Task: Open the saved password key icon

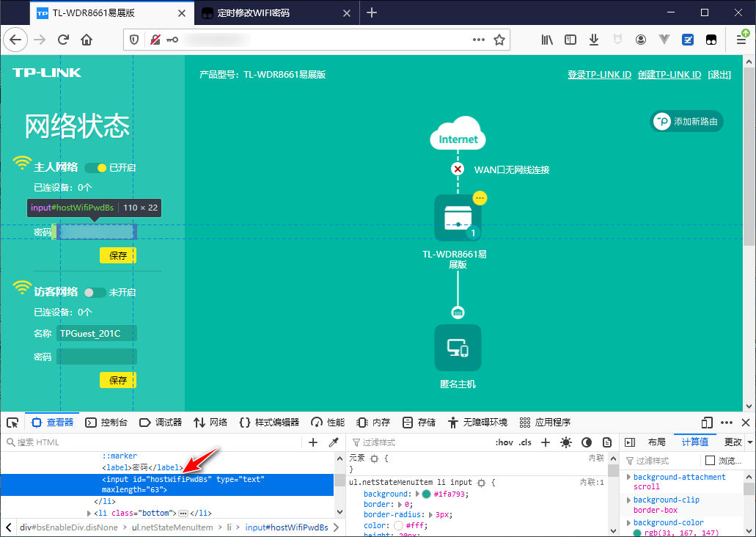Action: [x=172, y=40]
